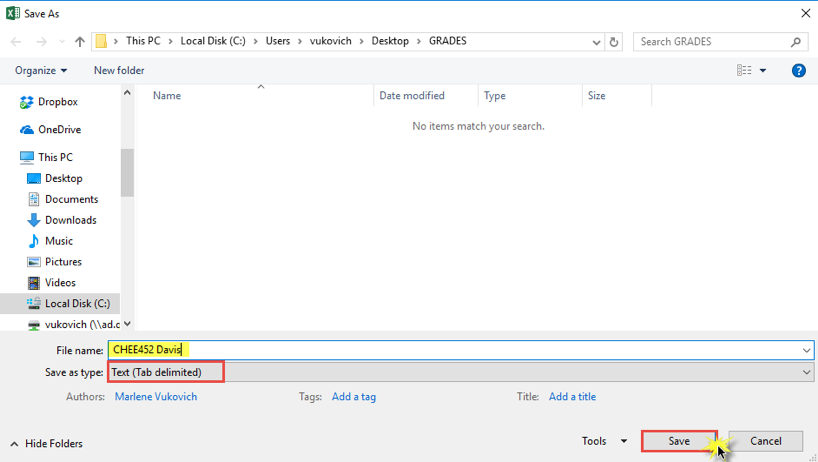This screenshot has height=462, width=818.
Task: Open the Save as type dropdown
Action: (x=806, y=372)
